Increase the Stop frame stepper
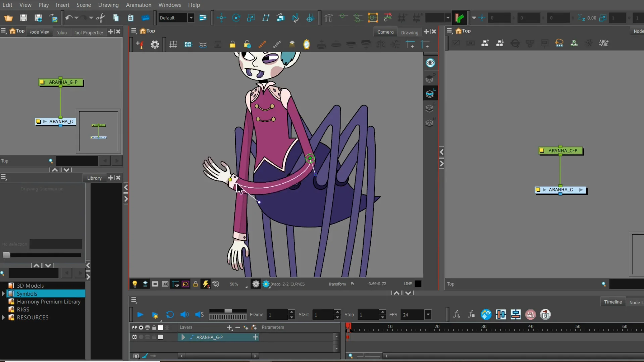 pyautogui.click(x=382, y=312)
